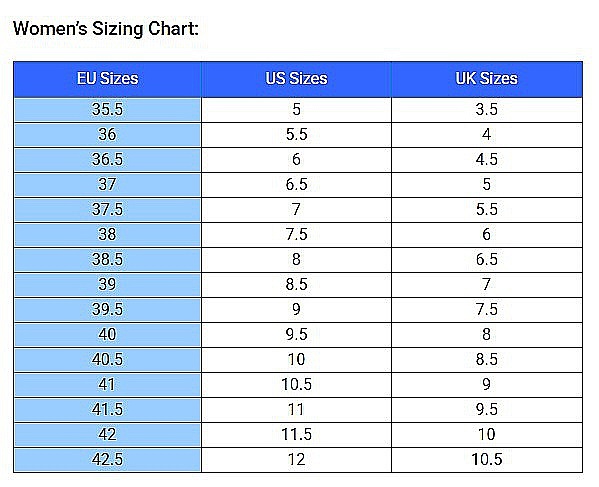
Task: Select UK size 10.5 cell
Action: (x=487, y=459)
